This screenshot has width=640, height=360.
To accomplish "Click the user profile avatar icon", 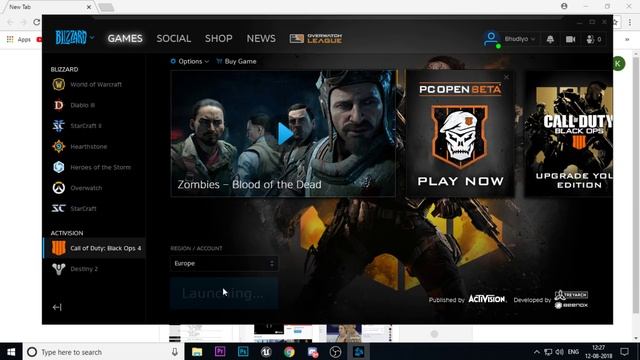I will pos(492,39).
